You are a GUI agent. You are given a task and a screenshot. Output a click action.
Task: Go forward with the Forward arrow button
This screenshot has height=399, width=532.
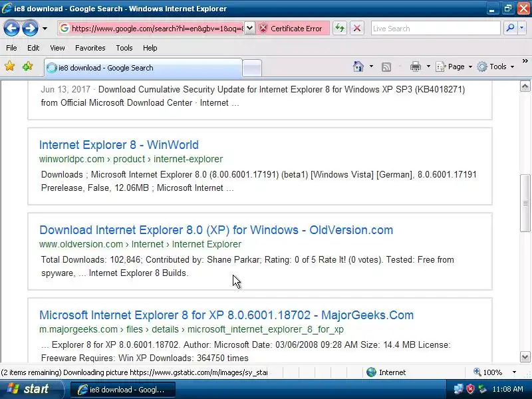30,28
